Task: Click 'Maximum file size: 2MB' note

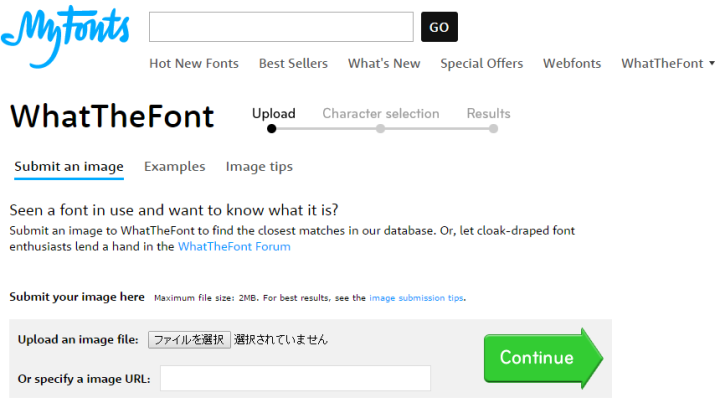Action: coord(207,298)
